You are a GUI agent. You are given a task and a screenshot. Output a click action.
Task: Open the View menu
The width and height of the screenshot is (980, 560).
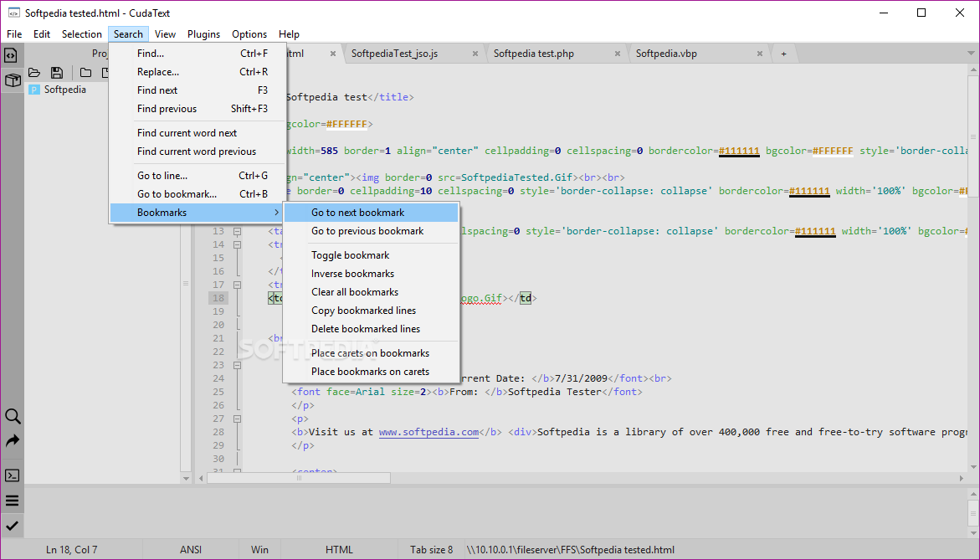pos(165,33)
